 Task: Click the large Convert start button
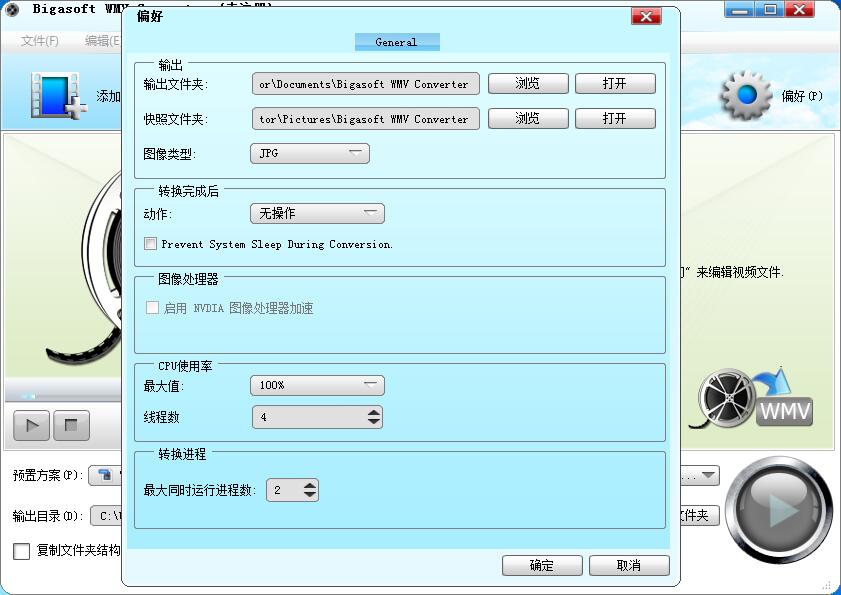pos(779,509)
